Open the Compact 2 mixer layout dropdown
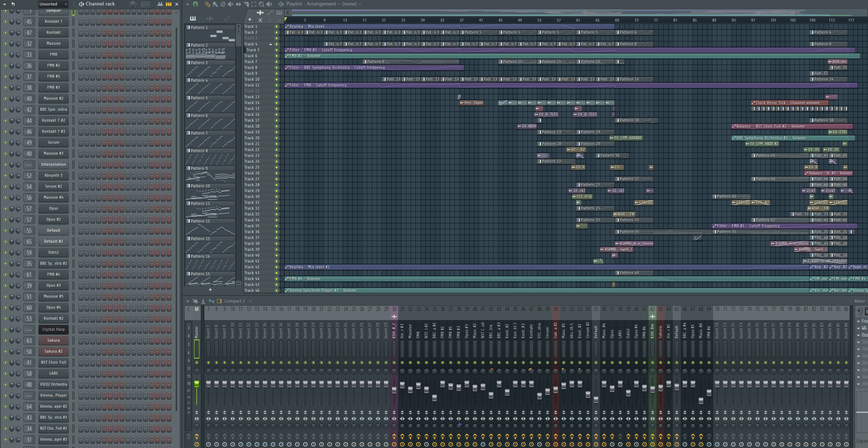The height and width of the screenshot is (448, 868). tap(250, 301)
